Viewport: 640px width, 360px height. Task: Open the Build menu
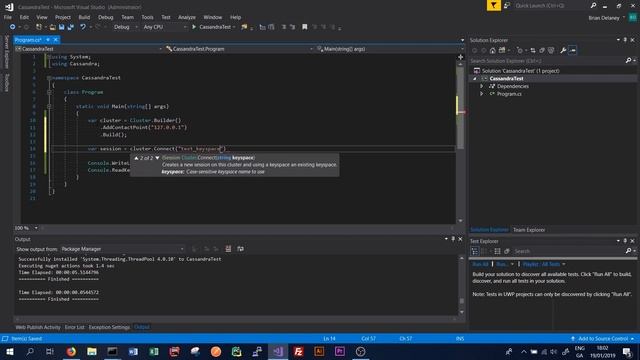pyautogui.click(x=84, y=17)
